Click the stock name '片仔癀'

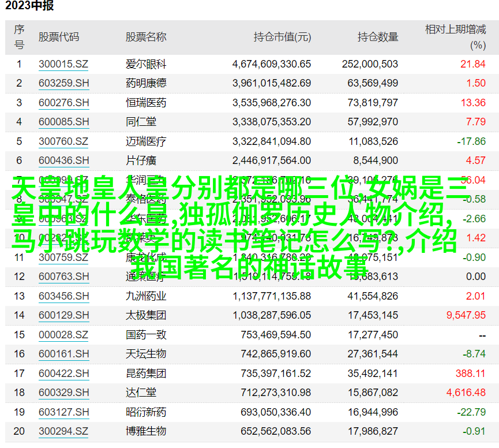click(141, 160)
